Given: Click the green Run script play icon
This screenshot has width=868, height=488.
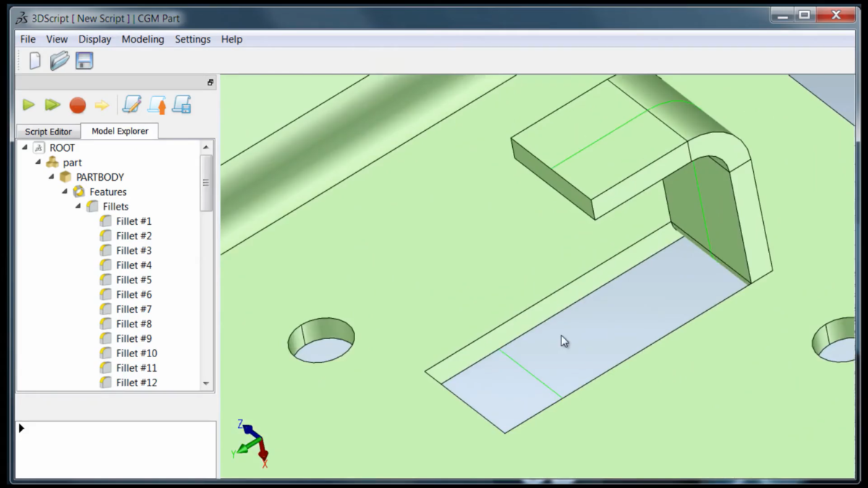Looking at the screenshot, I should 28,105.
